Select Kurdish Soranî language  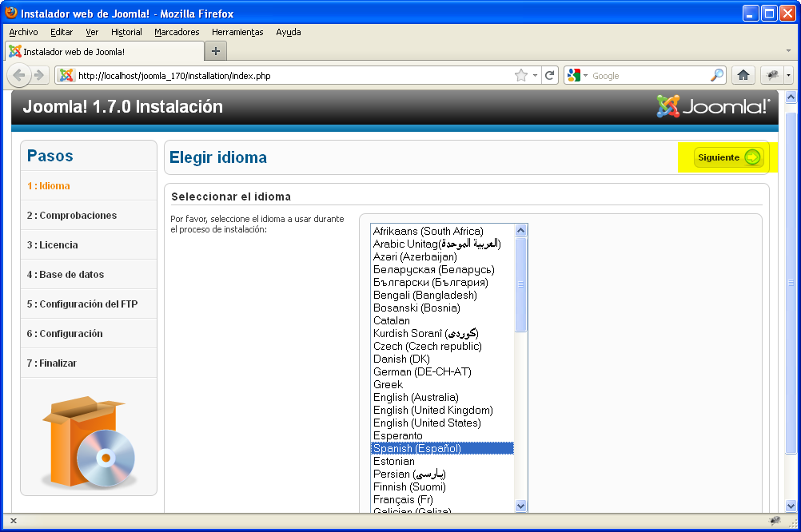tap(442, 333)
